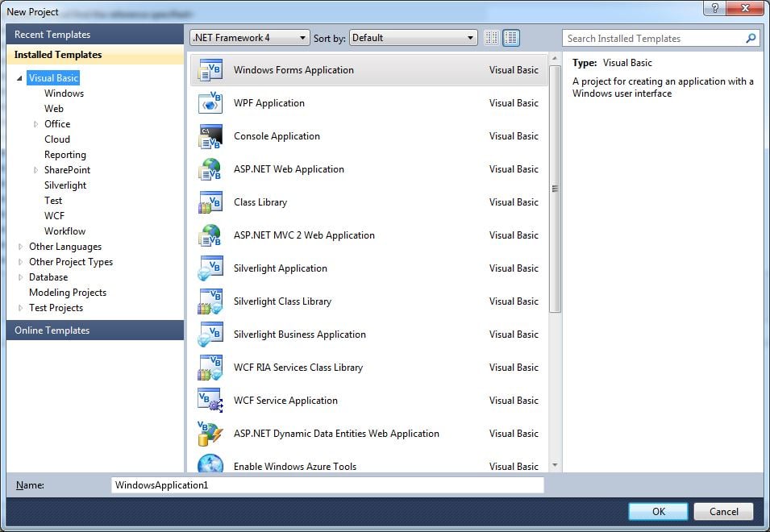Click the WCF Service Application icon
770x532 pixels.
point(210,401)
